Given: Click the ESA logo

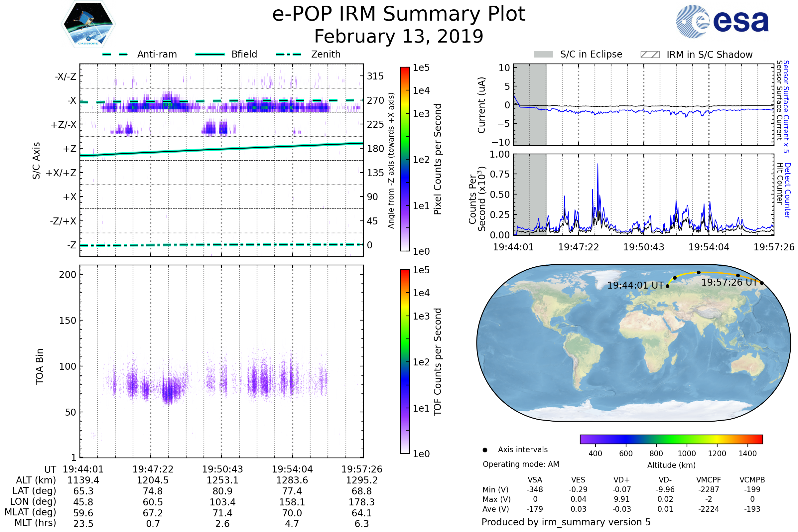Looking at the screenshot, I should click(x=723, y=22).
